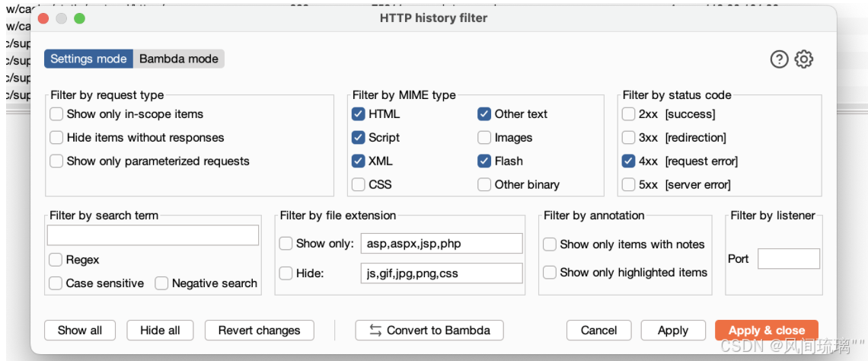Click the Show all button
Image resolution: width=868 pixels, height=361 pixels.
click(x=80, y=331)
